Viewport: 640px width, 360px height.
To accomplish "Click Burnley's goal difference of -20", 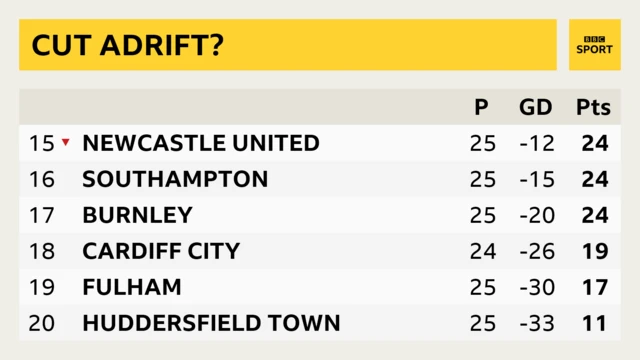I will click(x=537, y=215).
